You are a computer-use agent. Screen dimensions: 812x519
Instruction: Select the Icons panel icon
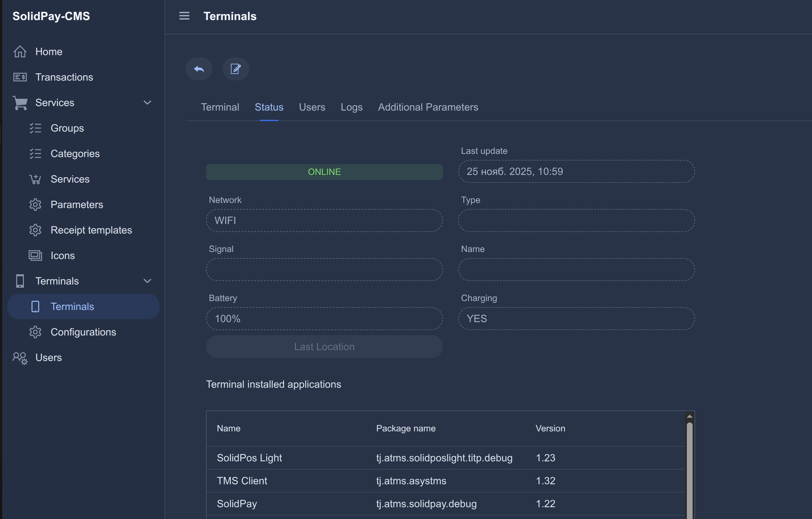(x=35, y=256)
